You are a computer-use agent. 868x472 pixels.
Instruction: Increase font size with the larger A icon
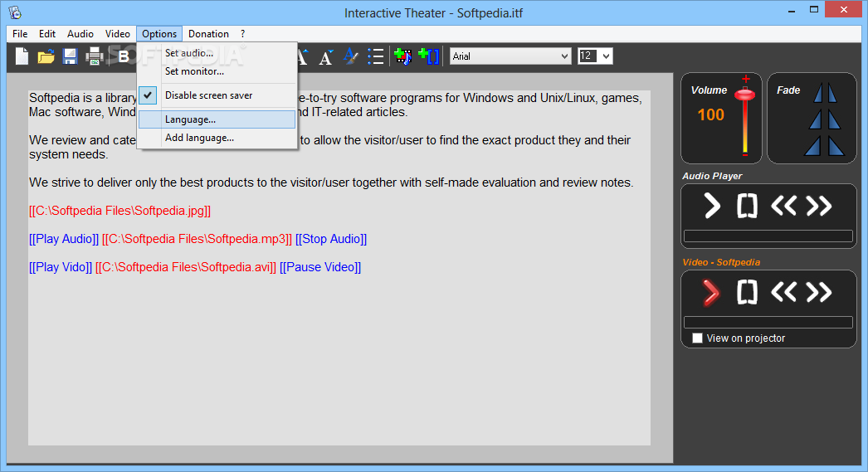point(302,56)
